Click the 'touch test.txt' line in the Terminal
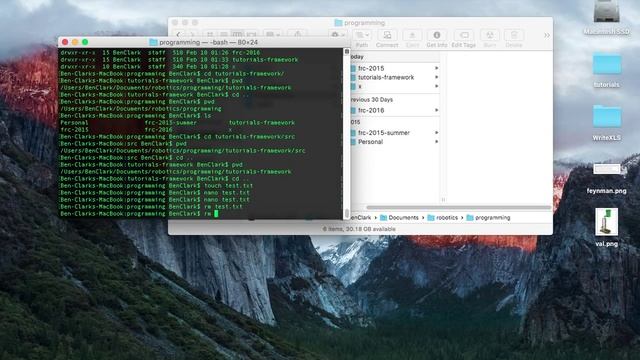640x360 pixels. point(156,186)
